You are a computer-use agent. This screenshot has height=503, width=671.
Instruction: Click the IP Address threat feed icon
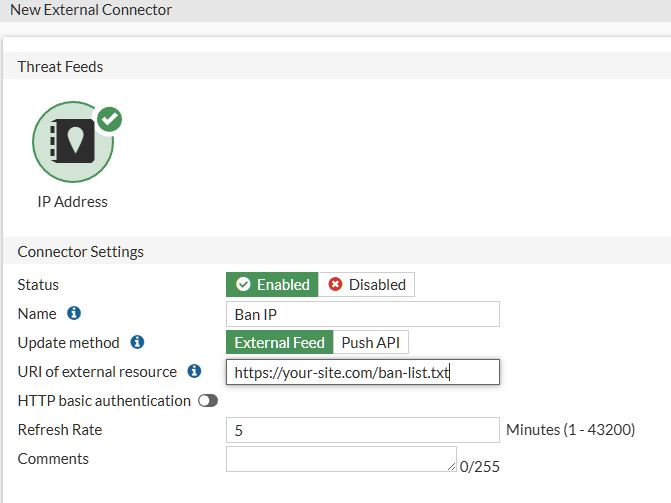tap(73, 142)
